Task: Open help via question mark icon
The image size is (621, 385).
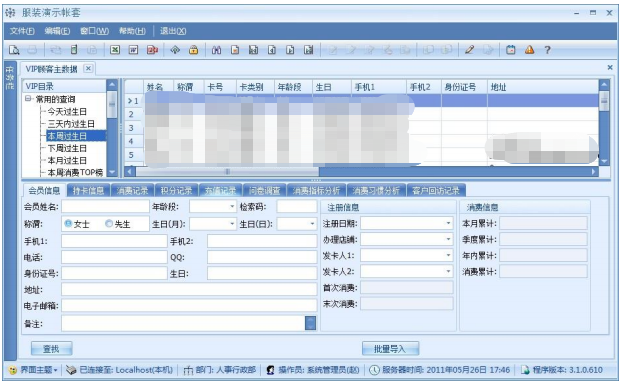Action: [547, 50]
